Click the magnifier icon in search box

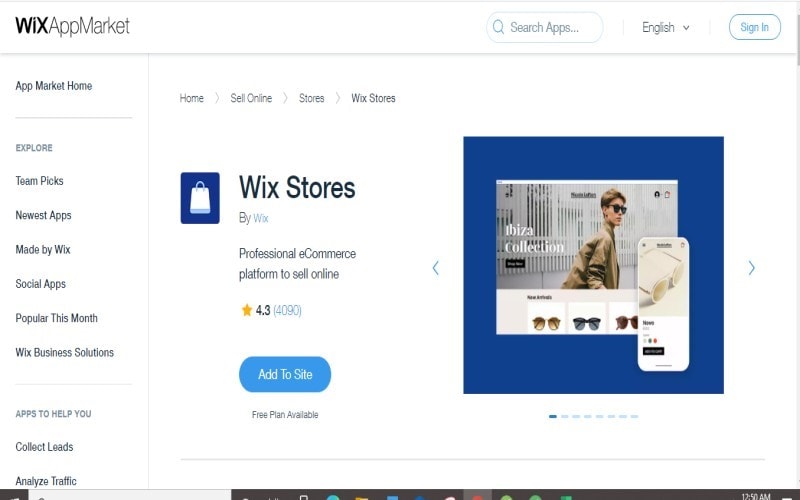[x=498, y=27]
